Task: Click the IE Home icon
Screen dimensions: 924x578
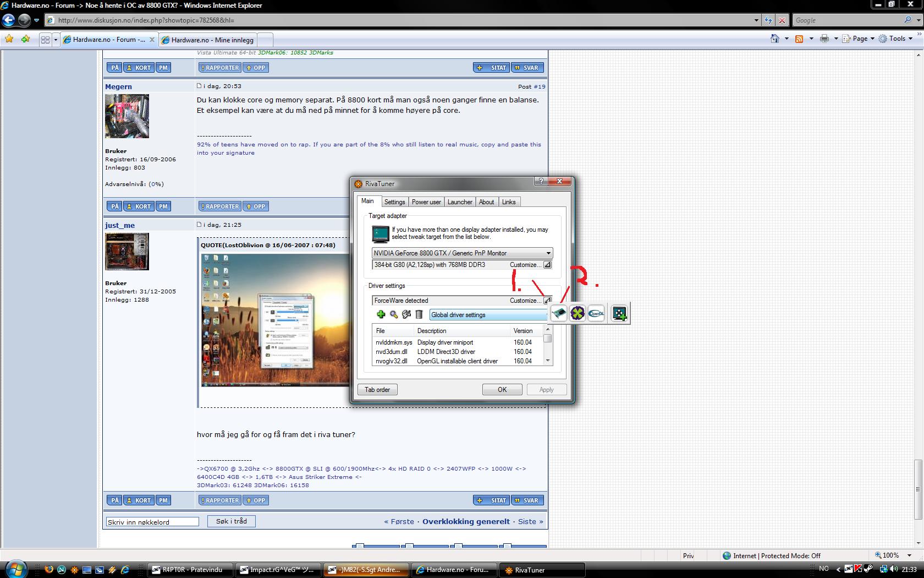Action: click(x=775, y=39)
